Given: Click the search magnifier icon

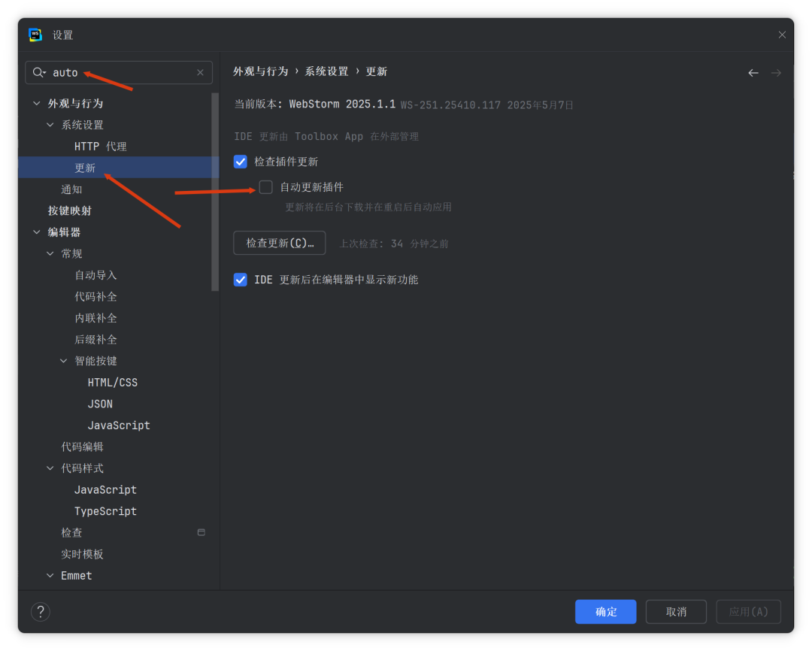Looking at the screenshot, I should pyautogui.click(x=39, y=72).
